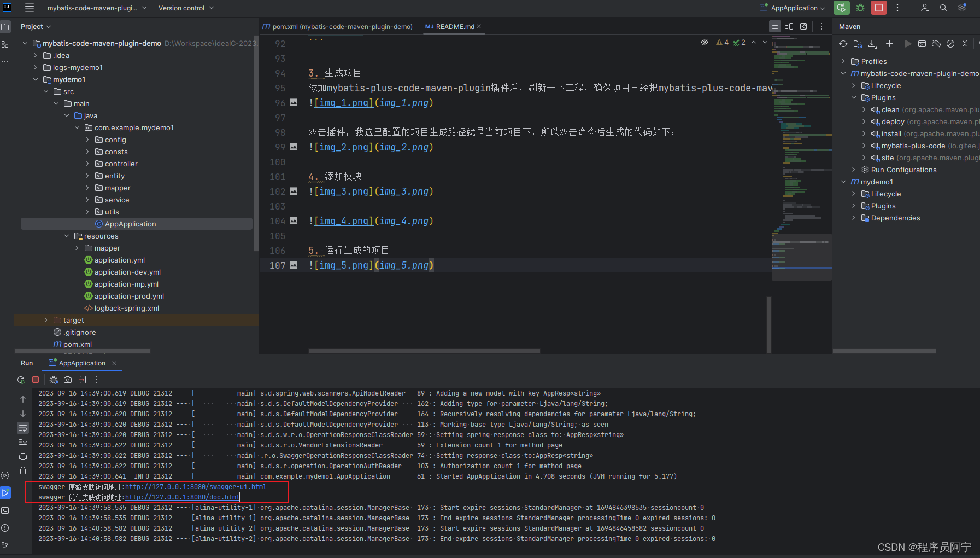Click horizontal scrollbar of the editor
This screenshot has width=980, height=558.
point(424,351)
